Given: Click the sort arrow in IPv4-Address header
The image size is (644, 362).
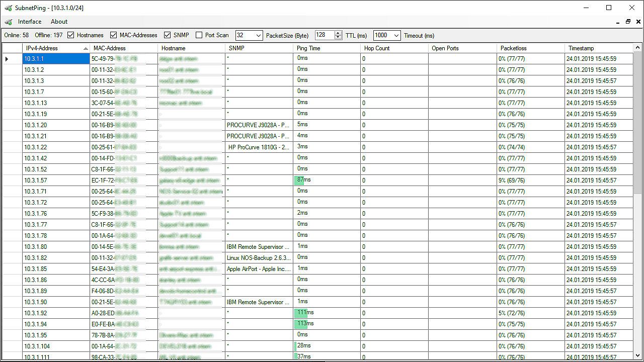Looking at the screenshot, I should (x=86, y=48).
